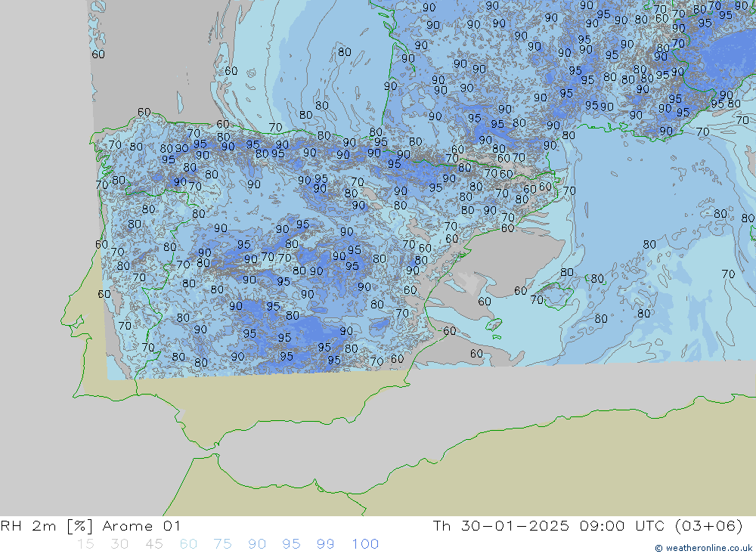Viewport: 756px width, 554px height.
Task: Select the legend value 75
Action: pyautogui.click(x=222, y=544)
